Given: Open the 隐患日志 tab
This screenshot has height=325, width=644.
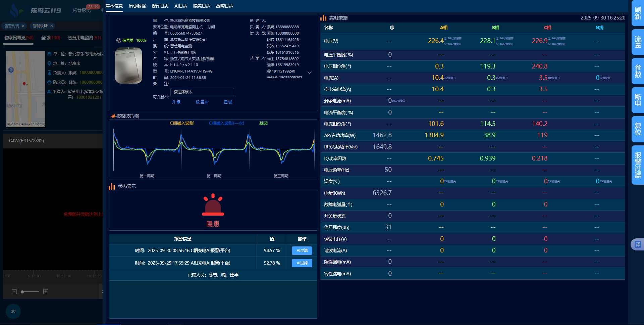Looking at the screenshot, I should tap(202, 6).
